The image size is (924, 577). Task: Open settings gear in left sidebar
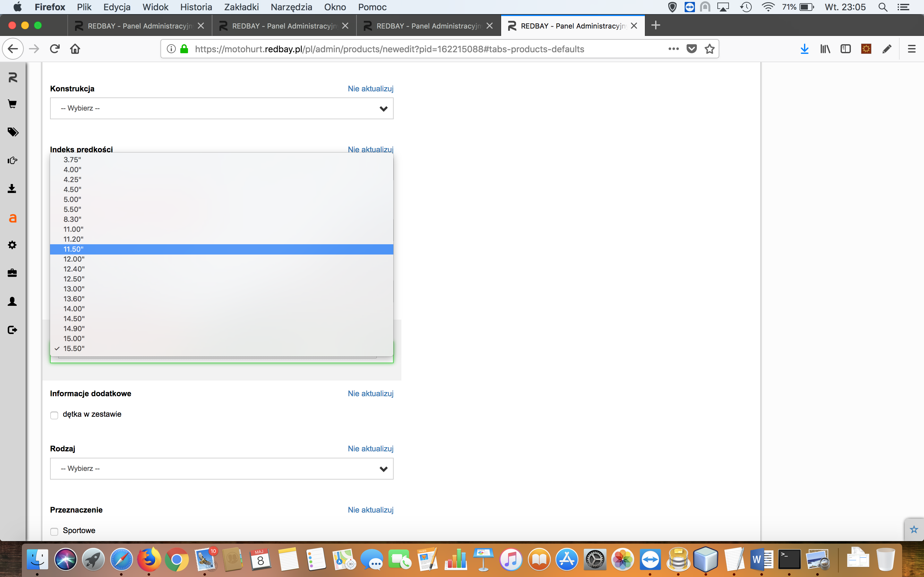pyautogui.click(x=12, y=245)
